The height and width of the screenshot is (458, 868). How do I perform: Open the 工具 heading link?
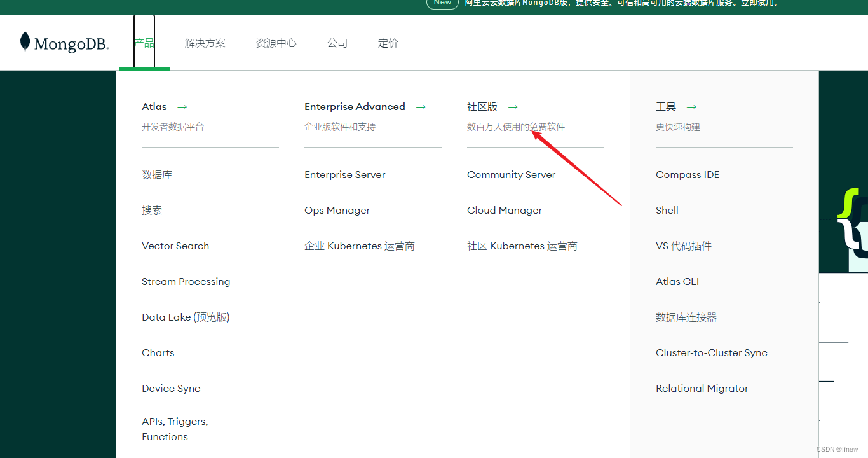coord(666,107)
